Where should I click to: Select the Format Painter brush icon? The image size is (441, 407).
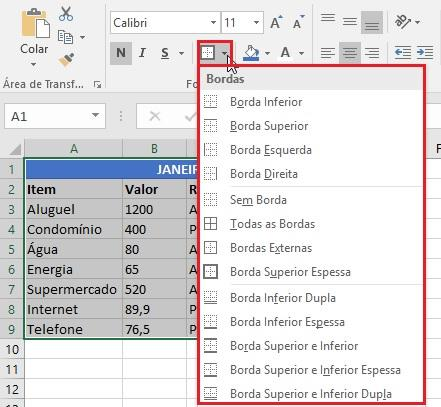(x=66, y=60)
